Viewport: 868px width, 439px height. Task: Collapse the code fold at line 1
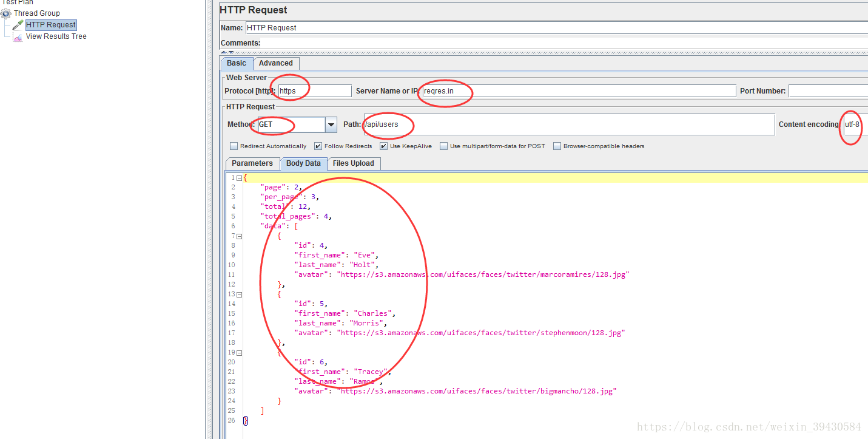[239, 178]
